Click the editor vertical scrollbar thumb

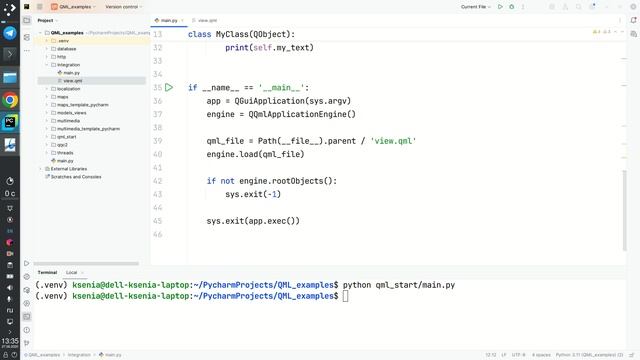tap(624, 210)
